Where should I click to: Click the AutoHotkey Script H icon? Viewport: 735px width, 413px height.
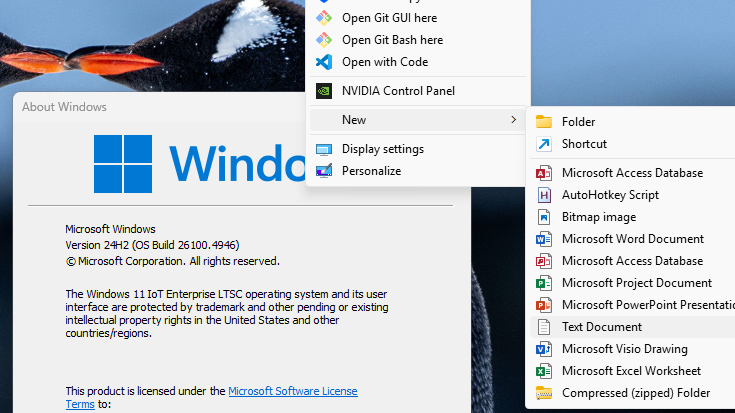[x=544, y=195]
